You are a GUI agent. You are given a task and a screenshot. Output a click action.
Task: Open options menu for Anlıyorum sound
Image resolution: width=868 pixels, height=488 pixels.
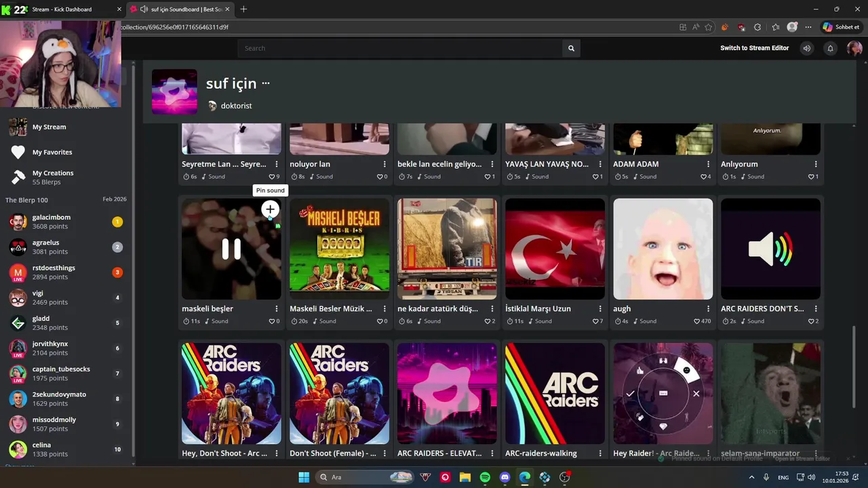(x=816, y=164)
